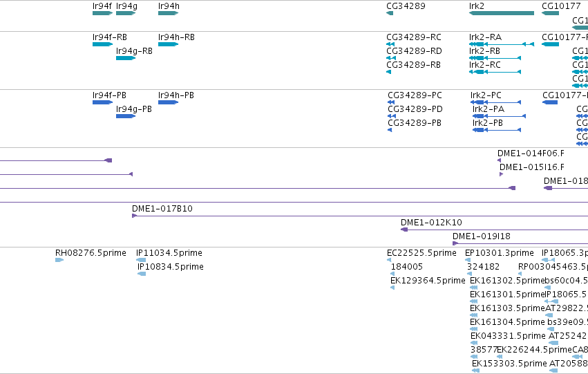Select the 184005 feature

click(x=392, y=274)
